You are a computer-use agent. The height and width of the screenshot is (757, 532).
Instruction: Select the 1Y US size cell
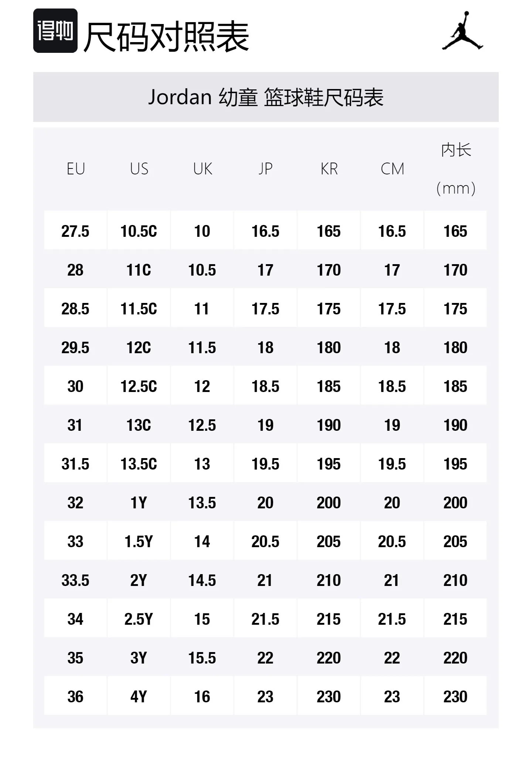click(x=139, y=502)
